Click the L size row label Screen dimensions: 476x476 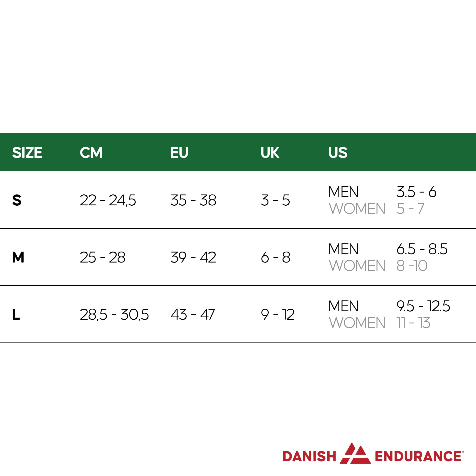click(x=16, y=314)
